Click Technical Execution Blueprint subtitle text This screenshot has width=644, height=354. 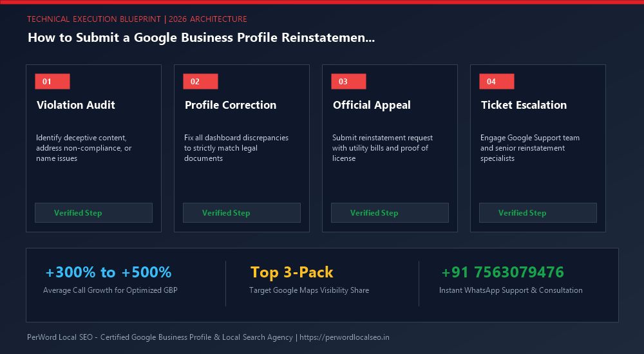click(x=137, y=19)
